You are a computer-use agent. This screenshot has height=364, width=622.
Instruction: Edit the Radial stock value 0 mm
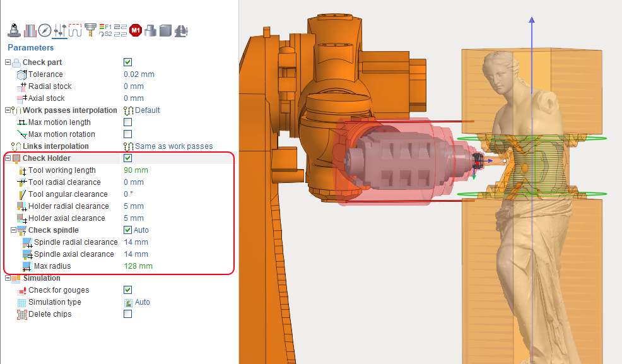coord(134,86)
